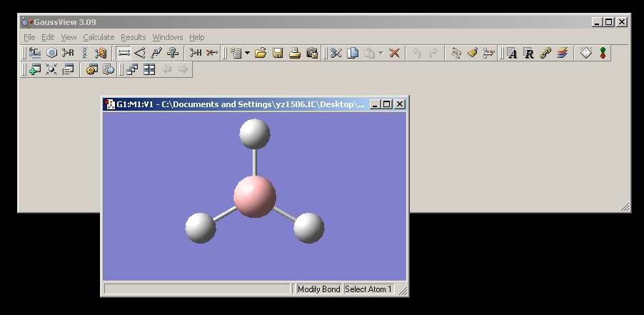Click the green-and-red atoms icon
Viewport: 644px width, 315px height.
tap(603, 53)
